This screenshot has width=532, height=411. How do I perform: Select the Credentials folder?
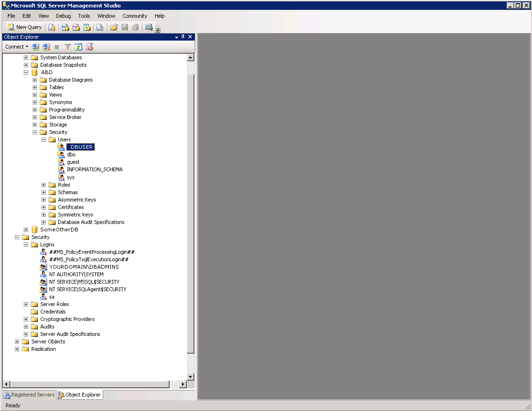[x=53, y=312]
